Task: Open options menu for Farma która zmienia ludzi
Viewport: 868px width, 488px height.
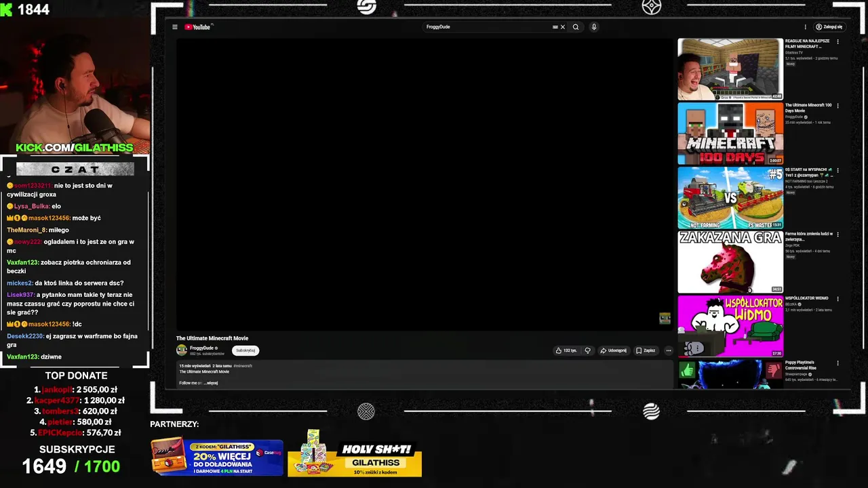Action: [x=837, y=235]
